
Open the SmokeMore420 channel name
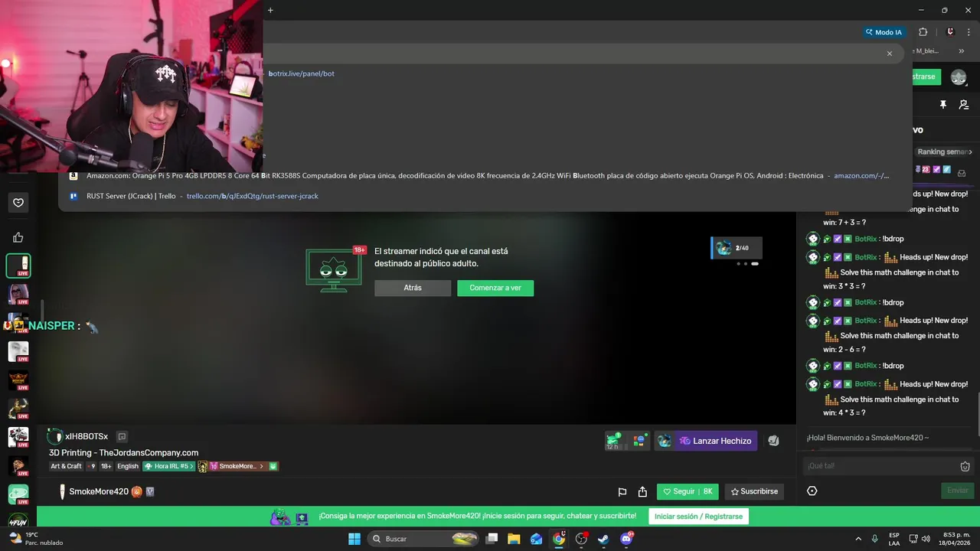[99, 491]
